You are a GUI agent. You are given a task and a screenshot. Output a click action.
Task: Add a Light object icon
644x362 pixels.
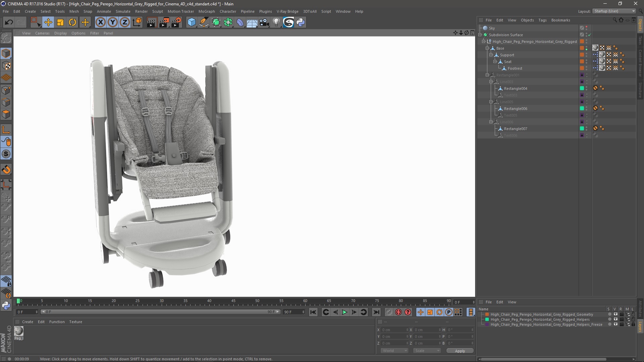(x=276, y=22)
